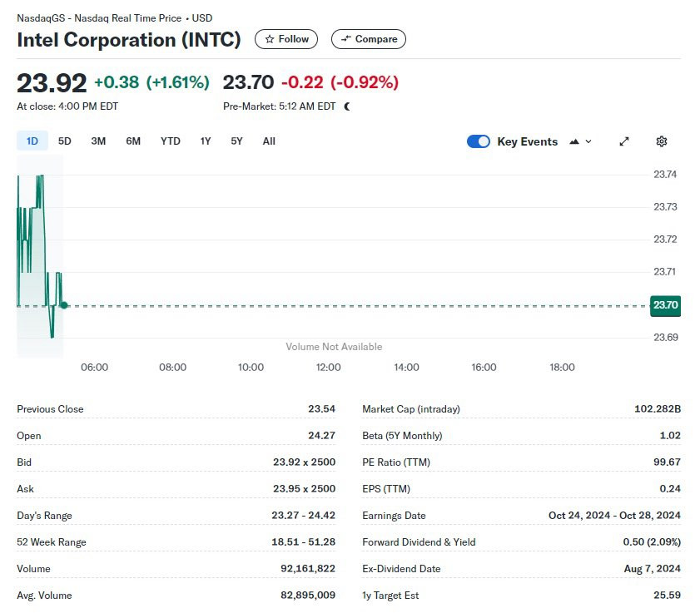
Task: Select the 3M chart range
Action: [98, 141]
